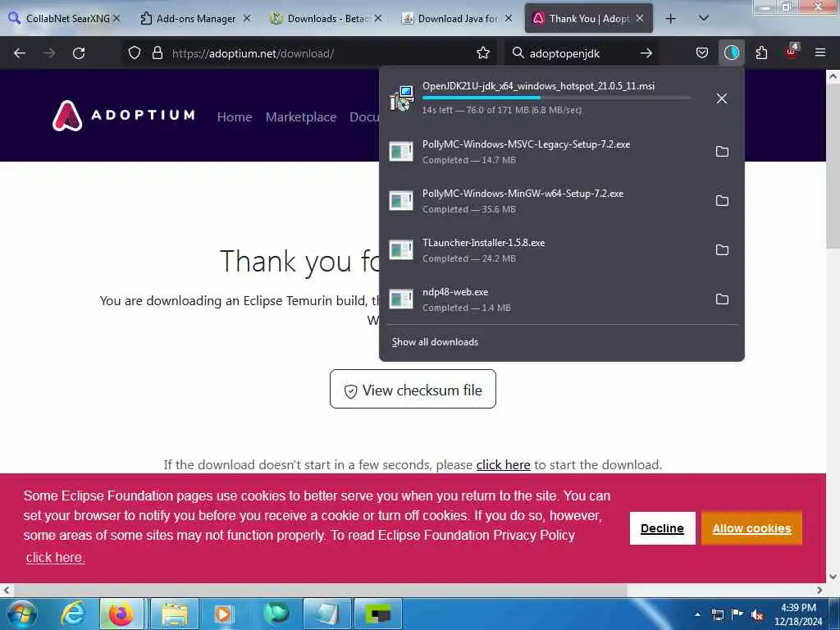Switch to the Downloads Betacraft tab
840x630 pixels.
(326, 19)
